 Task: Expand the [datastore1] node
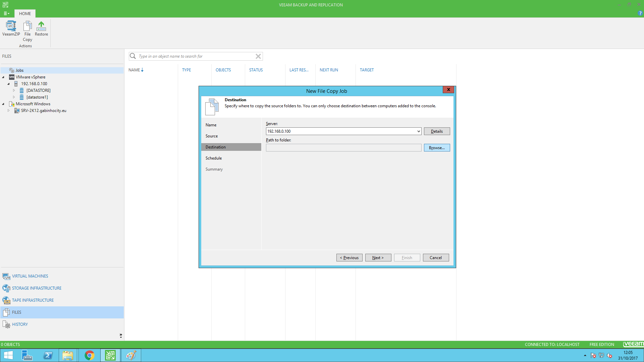[14, 97]
